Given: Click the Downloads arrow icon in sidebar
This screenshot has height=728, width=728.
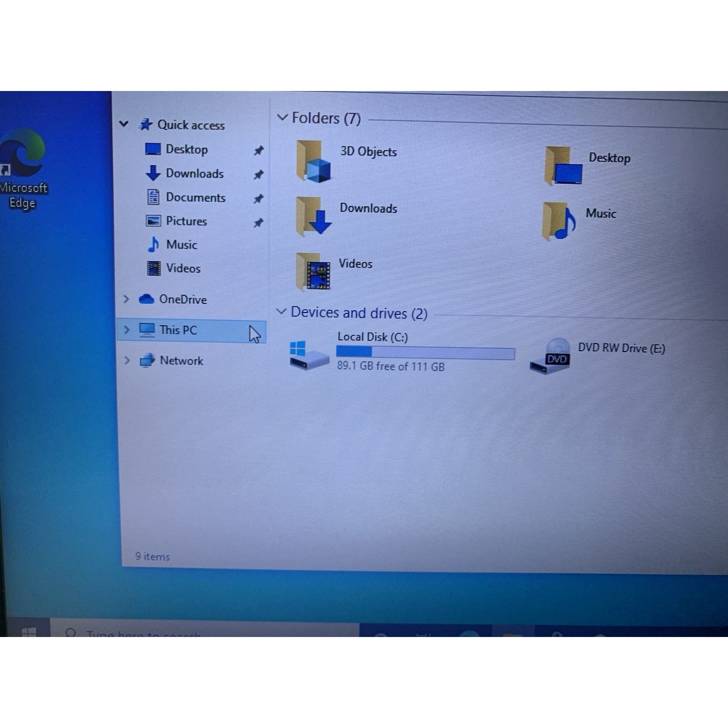Looking at the screenshot, I should coord(153,173).
